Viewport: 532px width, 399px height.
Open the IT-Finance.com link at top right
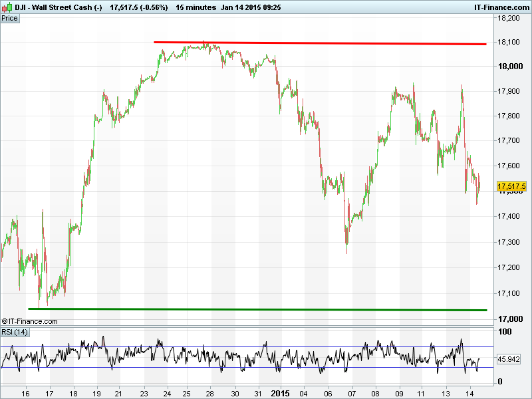(x=496, y=7)
